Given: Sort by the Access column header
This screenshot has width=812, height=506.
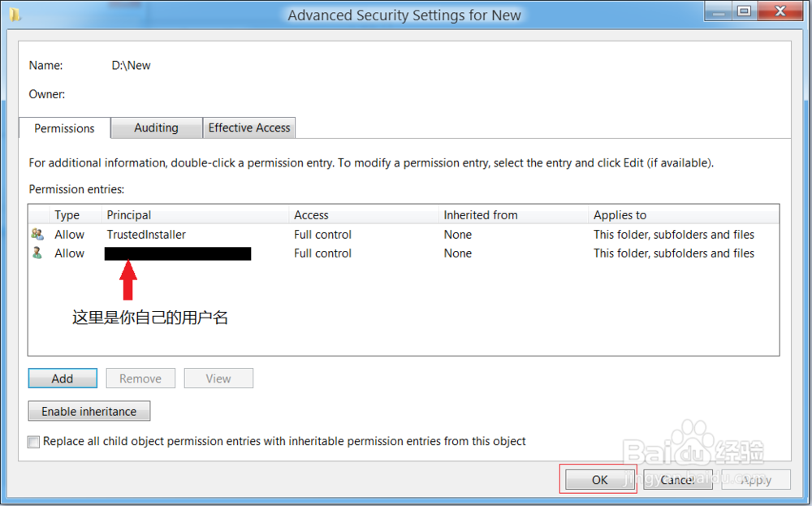Looking at the screenshot, I should (x=363, y=215).
